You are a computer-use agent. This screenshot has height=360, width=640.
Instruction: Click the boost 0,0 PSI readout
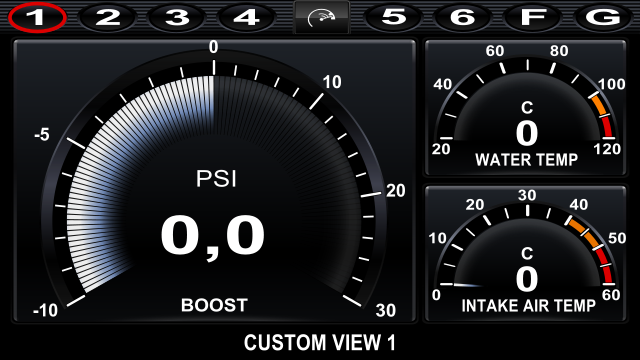pos(213,236)
